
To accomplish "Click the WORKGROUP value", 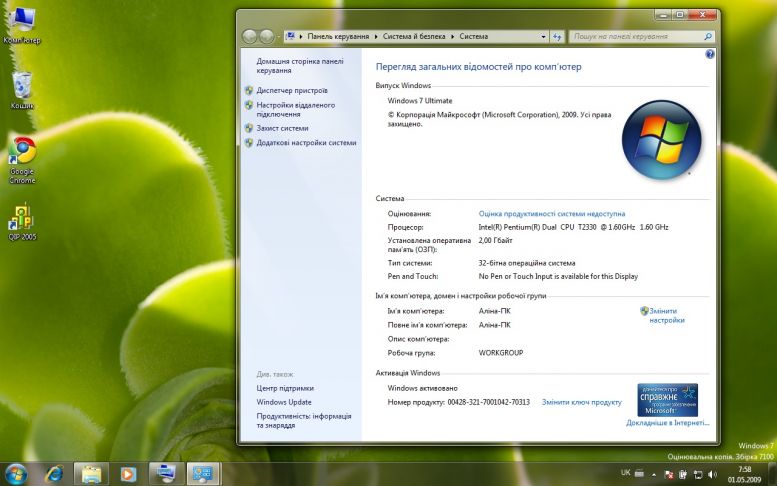I will [500, 353].
